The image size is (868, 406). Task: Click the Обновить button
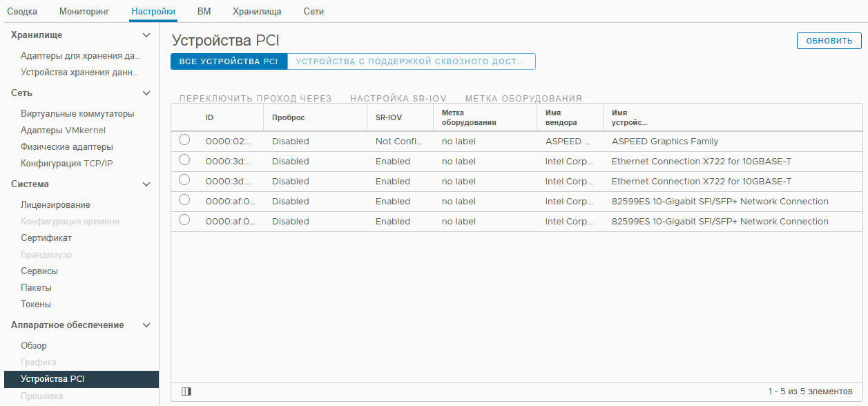coord(829,41)
